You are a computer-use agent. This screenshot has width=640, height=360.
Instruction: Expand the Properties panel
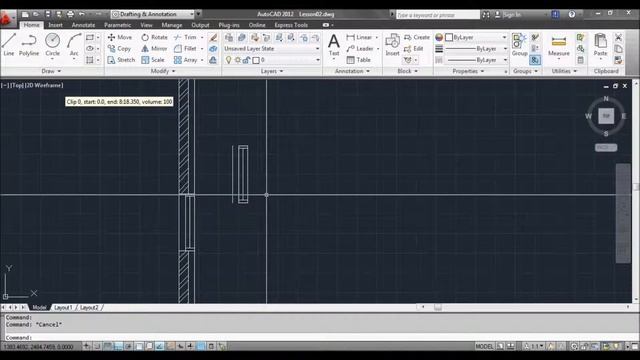[x=468, y=71]
